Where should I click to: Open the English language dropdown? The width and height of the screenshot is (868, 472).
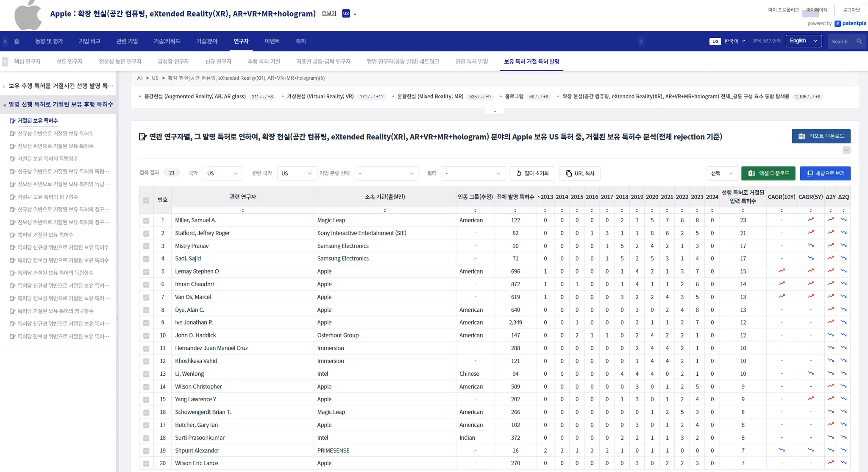tap(803, 41)
